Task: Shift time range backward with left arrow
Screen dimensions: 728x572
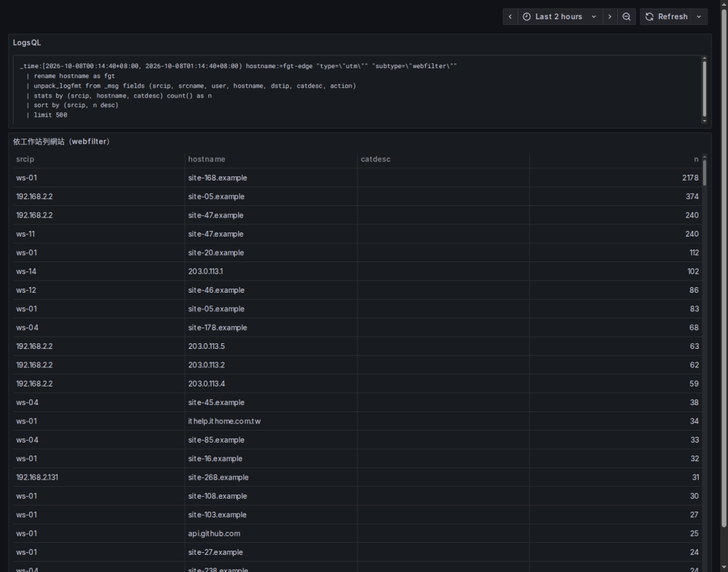Action: coord(510,17)
